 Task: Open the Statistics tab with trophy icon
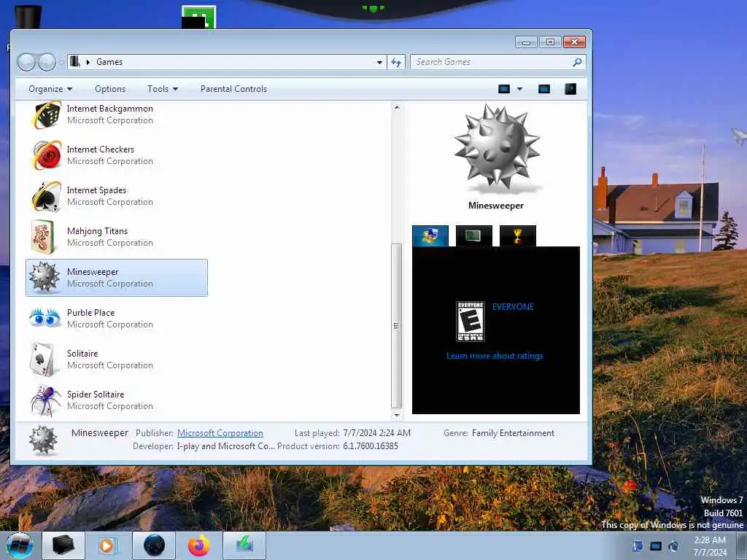pyautogui.click(x=517, y=236)
